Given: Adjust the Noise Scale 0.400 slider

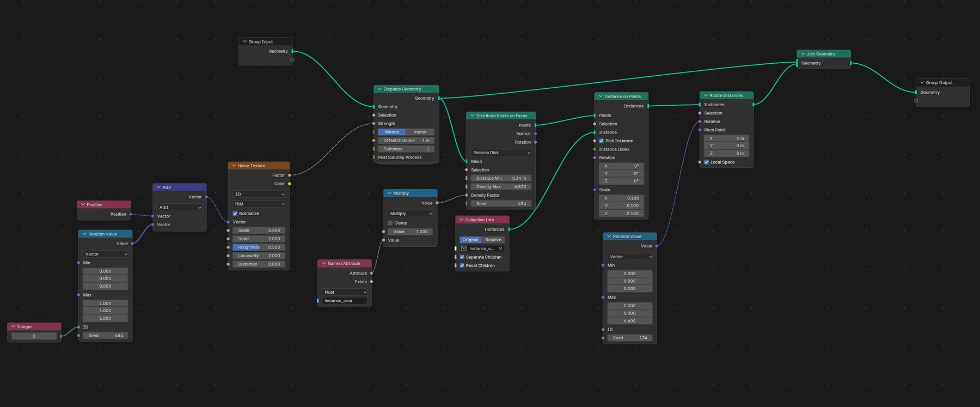Looking at the screenshot, I should click(259, 230).
